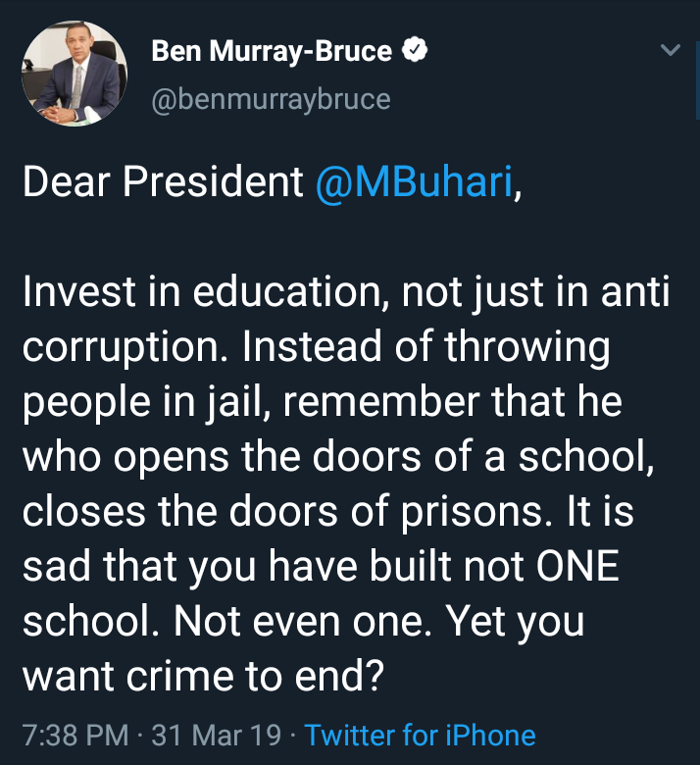Click the Twitter for iPhone source link
The height and width of the screenshot is (765, 700).
(420, 735)
